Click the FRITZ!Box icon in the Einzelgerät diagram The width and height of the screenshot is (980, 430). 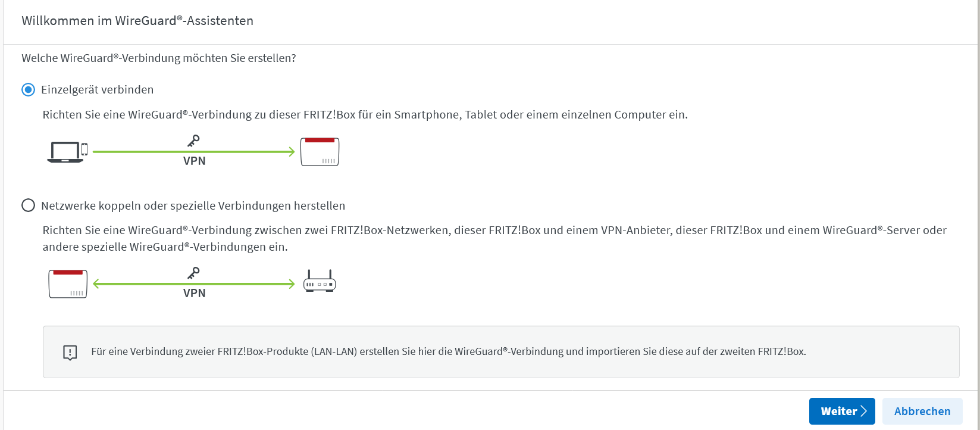tap(320, 152)
